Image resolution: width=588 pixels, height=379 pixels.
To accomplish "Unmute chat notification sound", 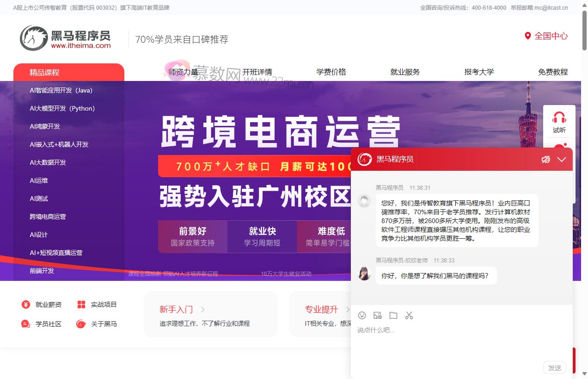I will tap(546, 159).
